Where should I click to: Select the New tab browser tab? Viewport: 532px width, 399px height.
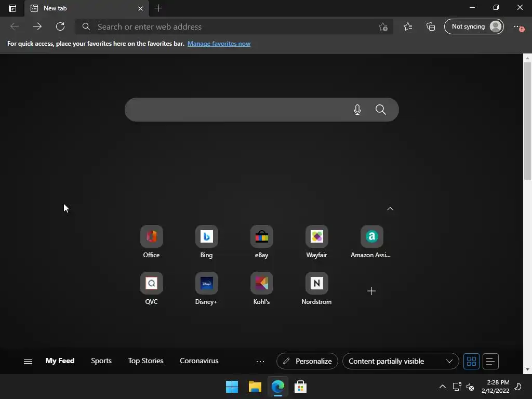point(87,8)
